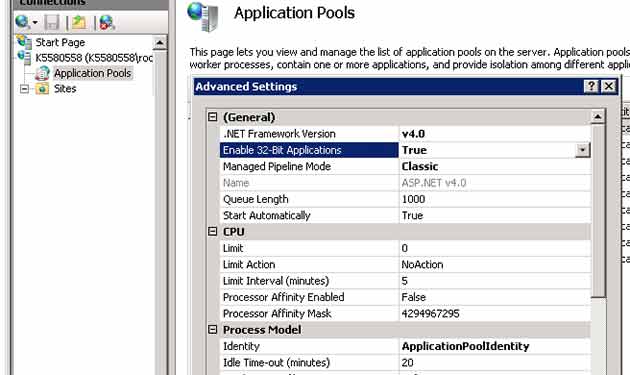Viewport: 630px width, 375px height.
Task: Click the Application Pools node icon
Action: tap(42, 73)
